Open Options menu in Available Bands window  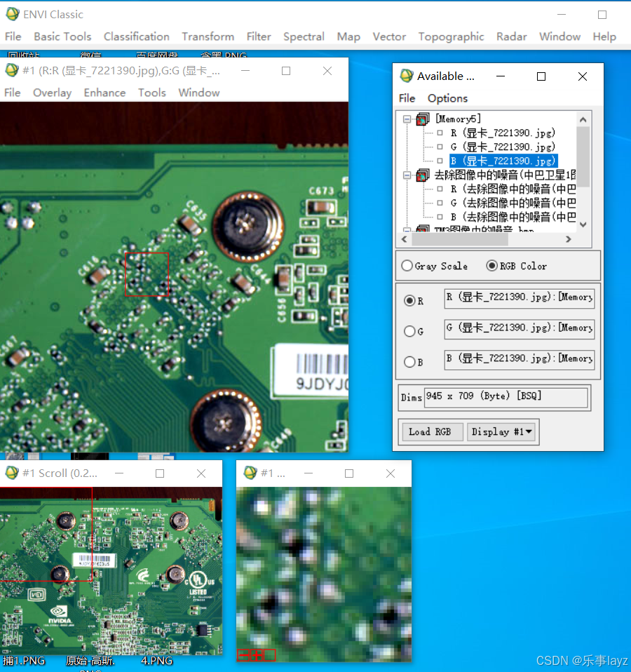coord(447,99)
